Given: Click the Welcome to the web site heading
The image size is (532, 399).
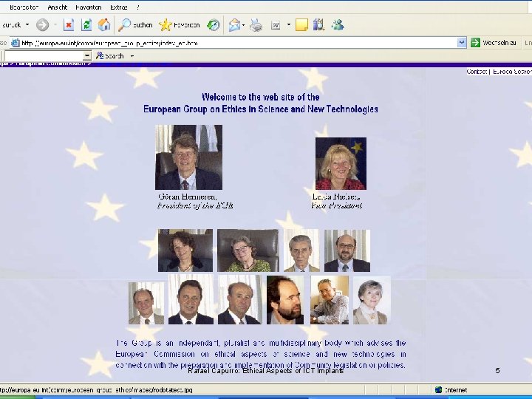Looking at the screenshot, I should (x=261, y=97).
